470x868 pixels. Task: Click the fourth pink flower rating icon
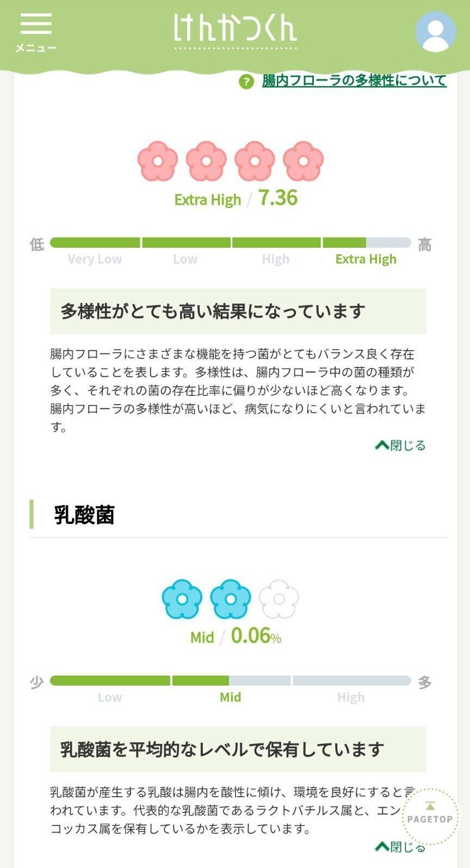pyautogui.click(x=303, y=161)
